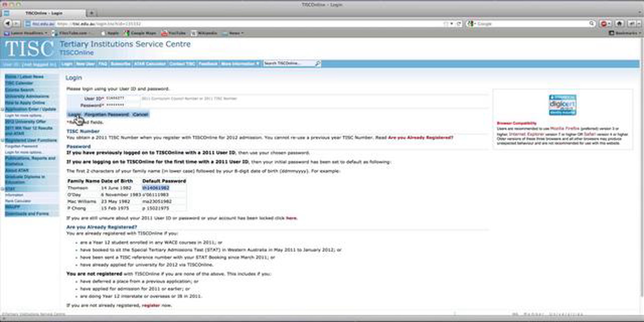This screenshot has width=644, height=322.
Task: Click the magnifier in the TISCOnline search box
Action: click(317, 63)
